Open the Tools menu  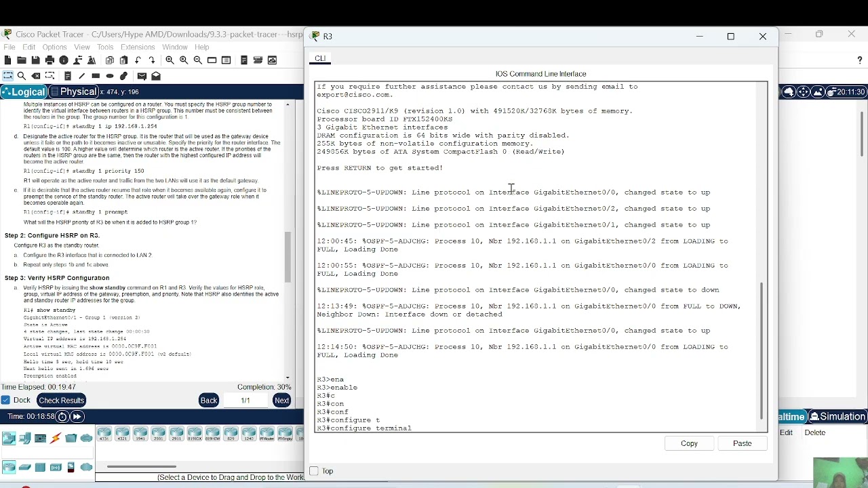point(105,47)
